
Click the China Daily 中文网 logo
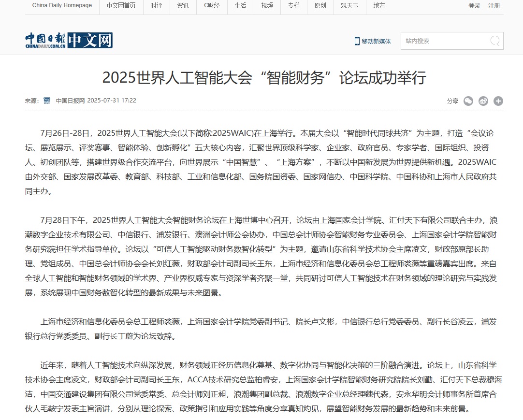tap(69, 41)
